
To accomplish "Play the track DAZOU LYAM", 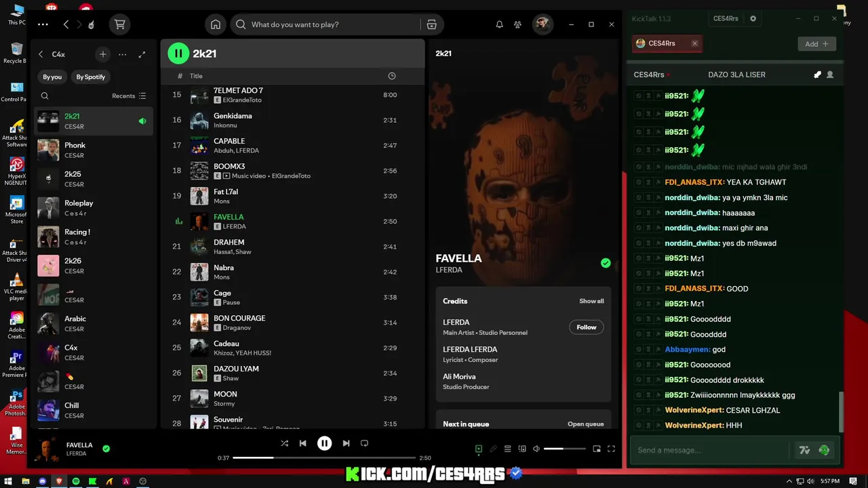I will coord(292,373).
